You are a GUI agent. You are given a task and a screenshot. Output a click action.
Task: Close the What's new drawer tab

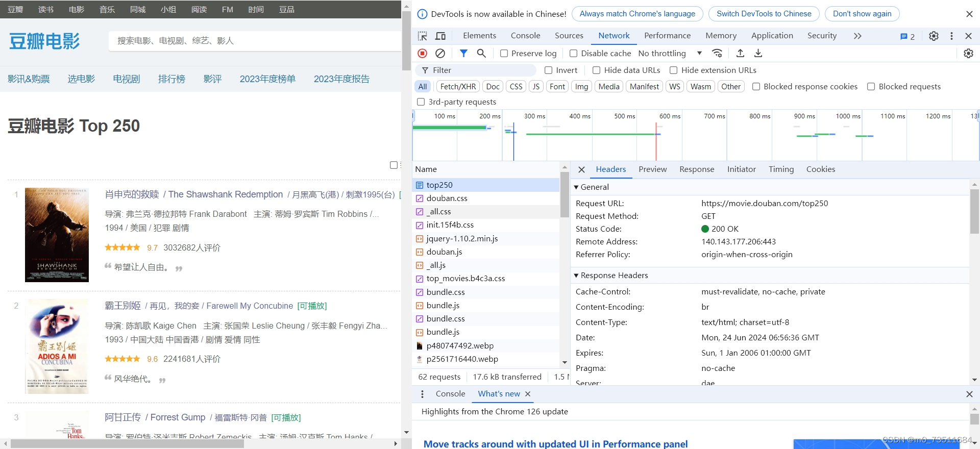528,394
